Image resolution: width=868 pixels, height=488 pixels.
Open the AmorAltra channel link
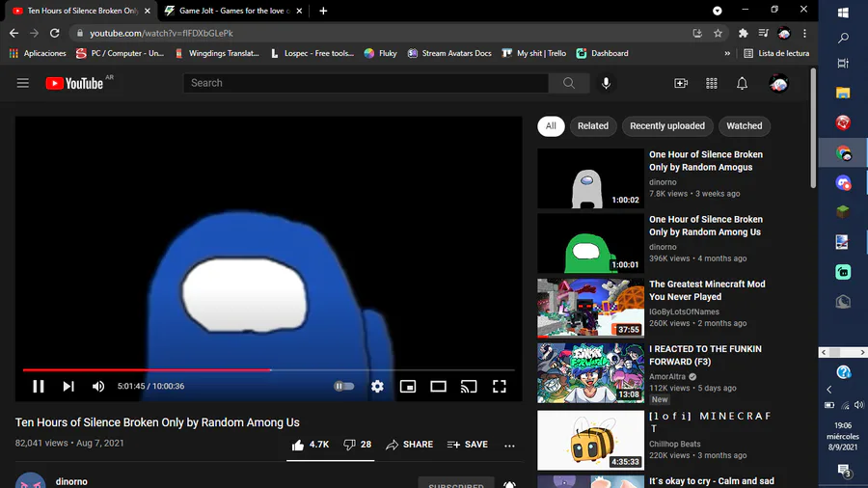(x=667, y=376)
